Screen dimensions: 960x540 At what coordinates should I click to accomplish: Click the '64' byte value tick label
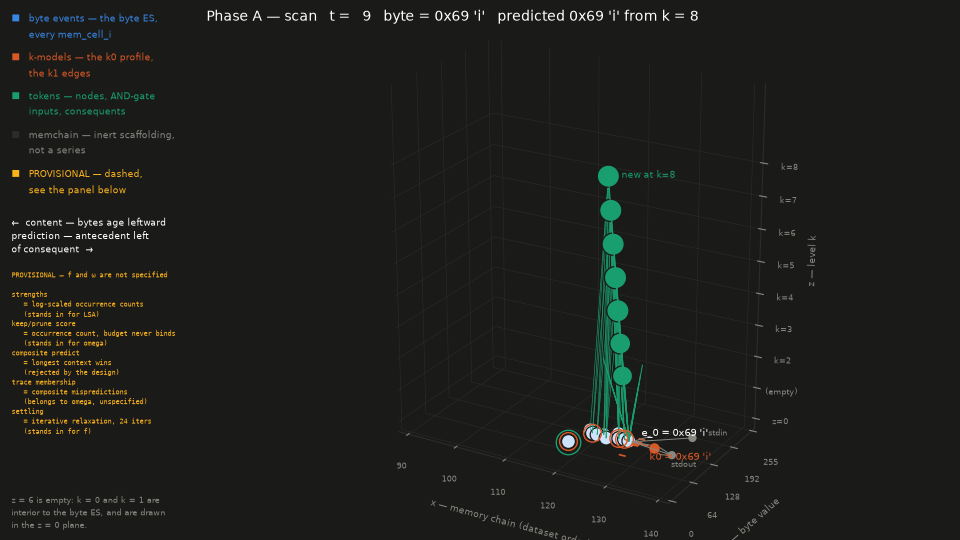point(712,516)
